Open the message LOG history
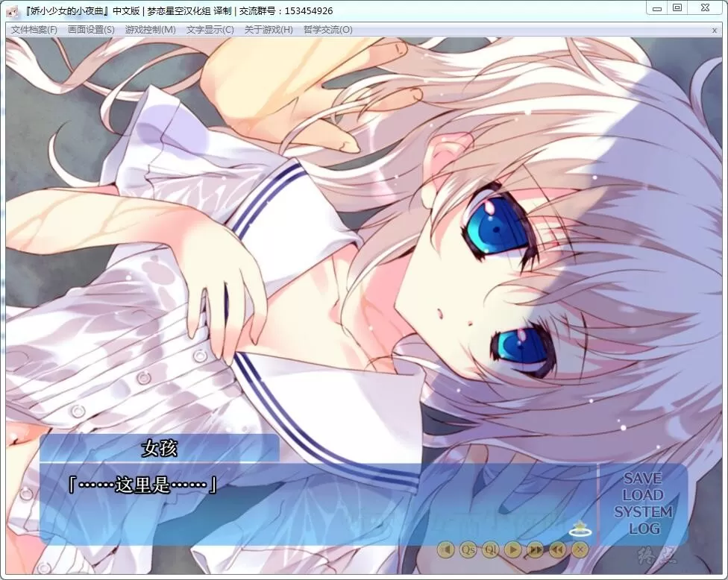This screenshot has width=728, height=580. [644, 529]
